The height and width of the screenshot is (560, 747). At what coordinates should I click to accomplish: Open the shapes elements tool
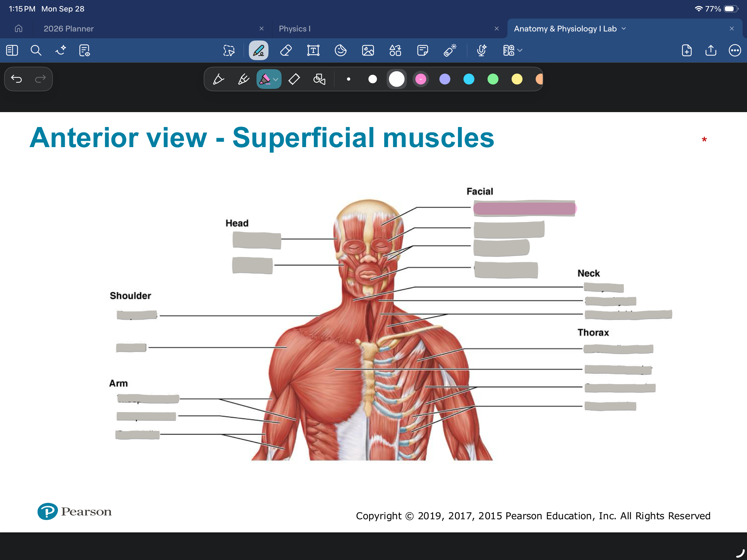pos(395,50)
